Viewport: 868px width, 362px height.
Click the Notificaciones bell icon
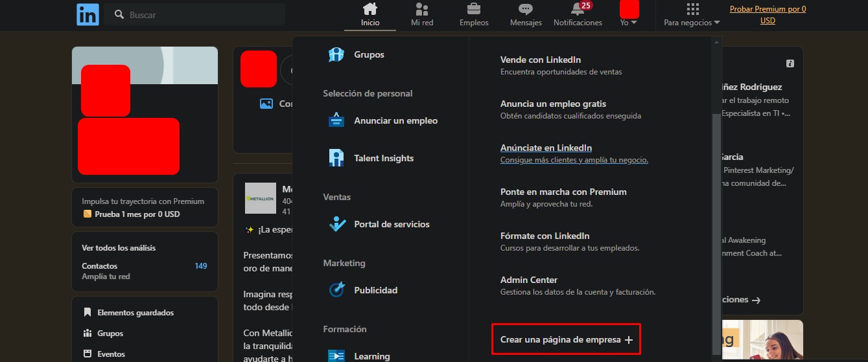click(577, 9)
